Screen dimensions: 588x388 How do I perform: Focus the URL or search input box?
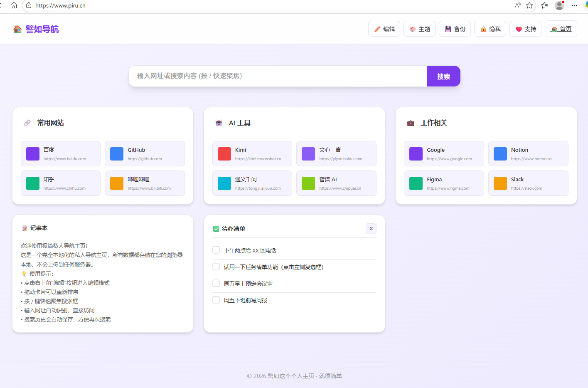(278, 76)
